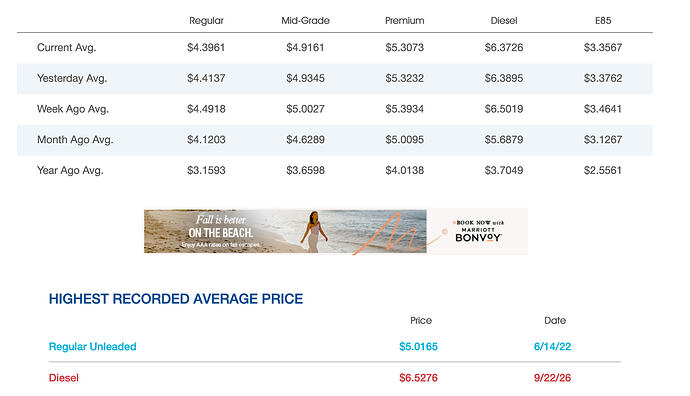Screen dimensions: 690x396
Task: Click week ago diesel price $6.5019
Action: click(x=504, y=109)
